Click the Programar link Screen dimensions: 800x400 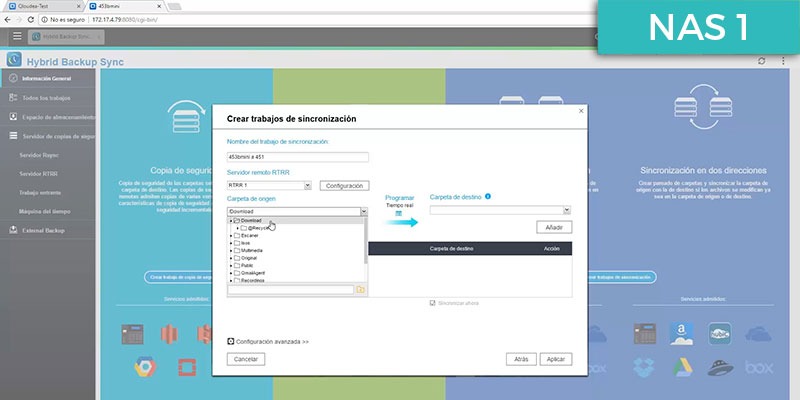[399, 198]
